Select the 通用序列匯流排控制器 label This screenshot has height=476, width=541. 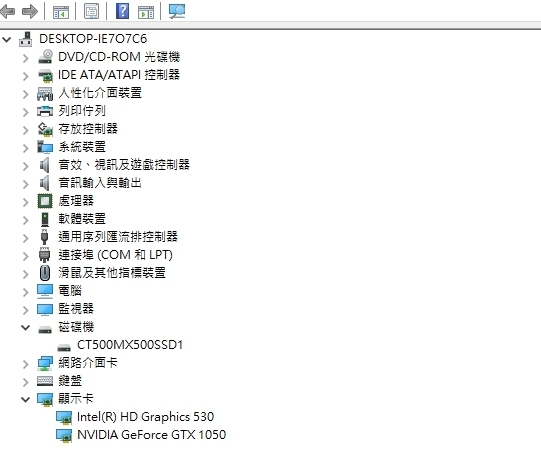118,237
